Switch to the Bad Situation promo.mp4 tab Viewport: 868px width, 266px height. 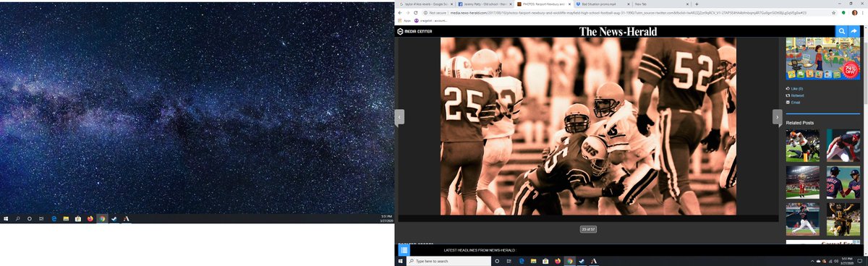point(603,4)
